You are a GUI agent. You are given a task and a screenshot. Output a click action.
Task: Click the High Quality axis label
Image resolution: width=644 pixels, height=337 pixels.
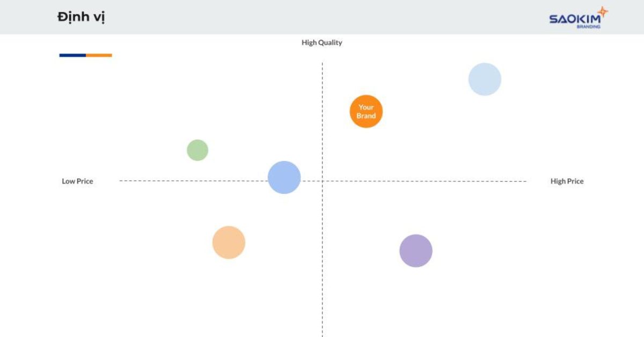coord(321,42)
